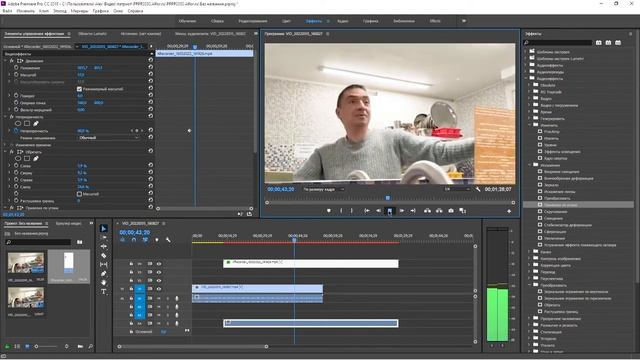Viewport: 640px width, 360px height.
Task: Toggle Opacity stopwatch animation
Action: point(16,131)
